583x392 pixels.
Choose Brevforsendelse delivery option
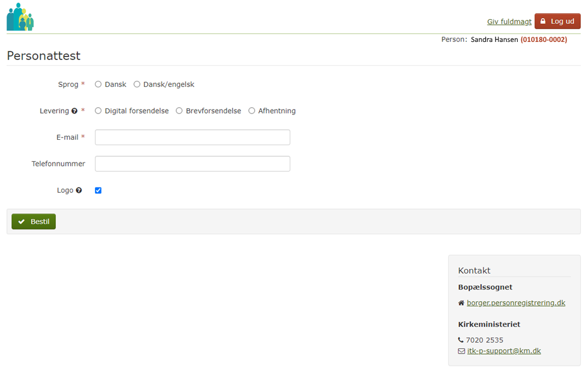179,111
